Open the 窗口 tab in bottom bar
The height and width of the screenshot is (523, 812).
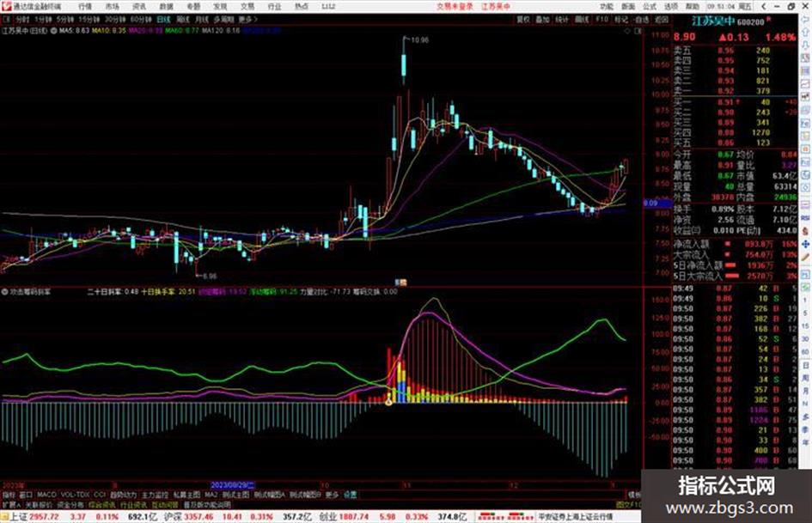click(x=26, y=495)
